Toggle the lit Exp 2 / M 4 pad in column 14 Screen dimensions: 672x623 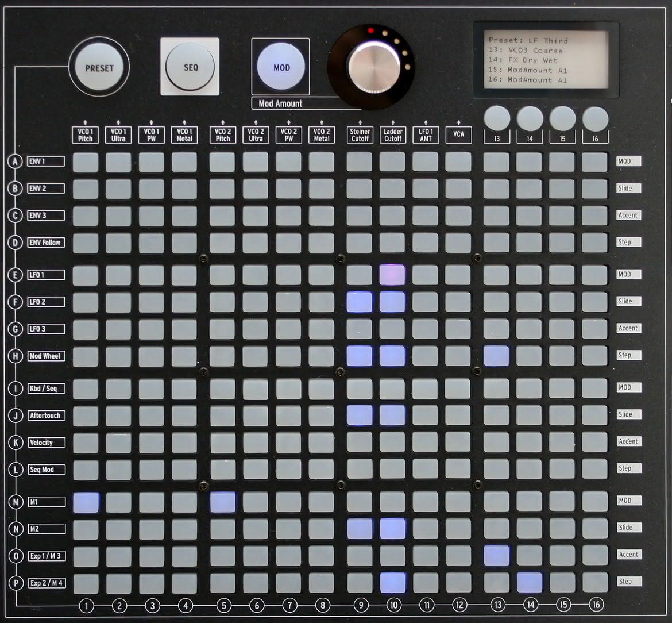tap(530, 583)
